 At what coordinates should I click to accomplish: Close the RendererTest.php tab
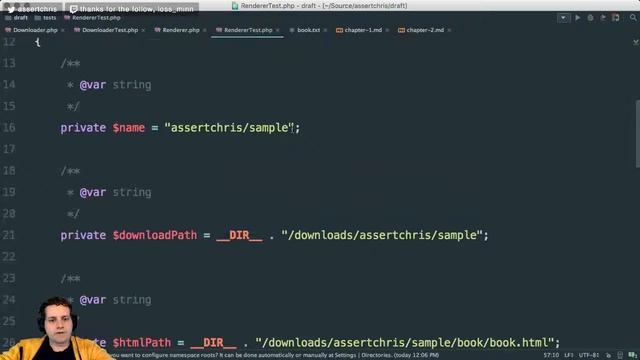click(x=278, y=30)
